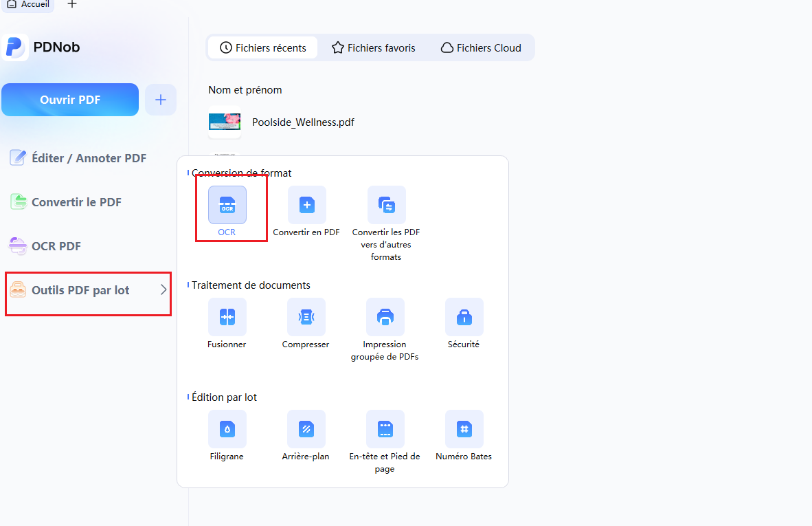Open the Numéro Bates tool
The width and height of the screenshot is (812, 526).
464,428
